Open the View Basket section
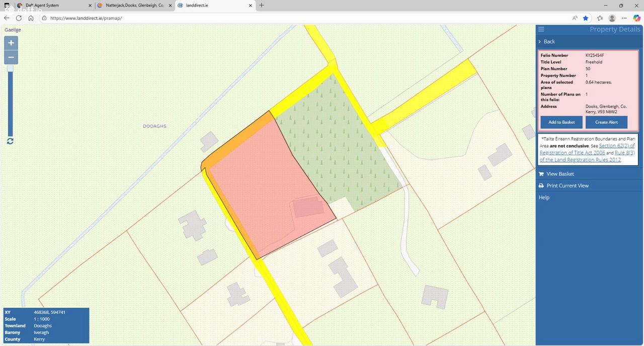The height and width of the screenshot is (346, 644). tap(559, 174)
